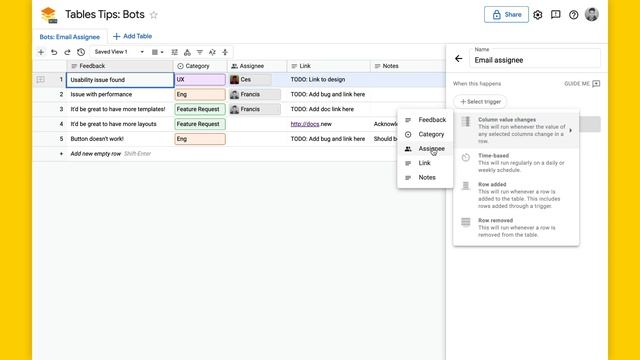Choose Link in the column submenu
640x360 pixels.
pos(425,163)
